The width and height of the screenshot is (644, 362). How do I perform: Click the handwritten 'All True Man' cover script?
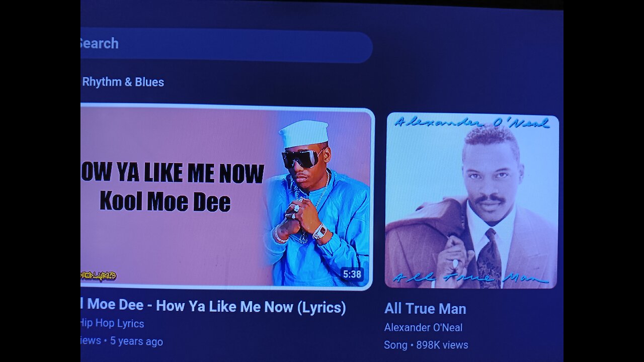pos(470,278)
